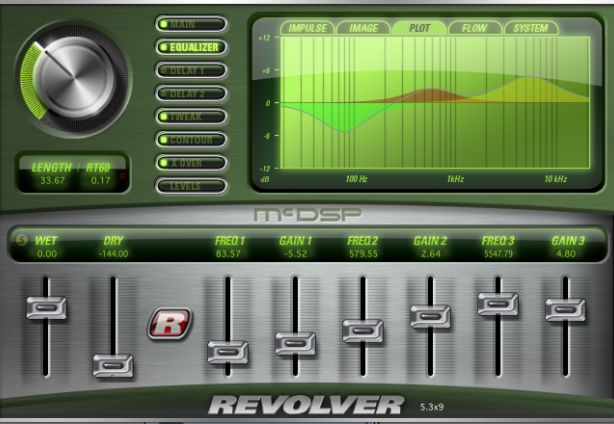Toggle the X OVER page button
Screen dimensions: 614x424
click(191, 163)
